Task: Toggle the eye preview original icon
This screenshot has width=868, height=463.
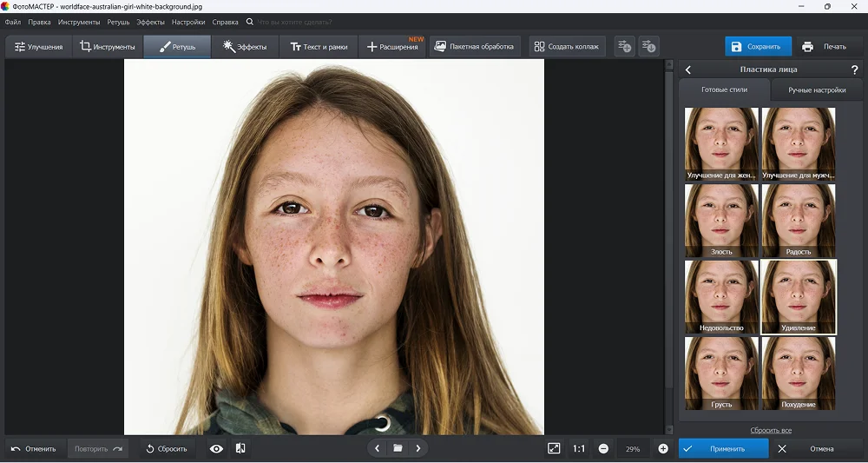Action: coord(216,448)
